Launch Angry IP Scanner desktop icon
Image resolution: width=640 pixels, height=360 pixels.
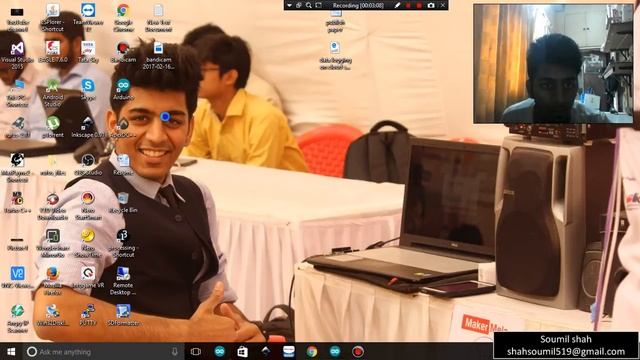pos(17,318)
